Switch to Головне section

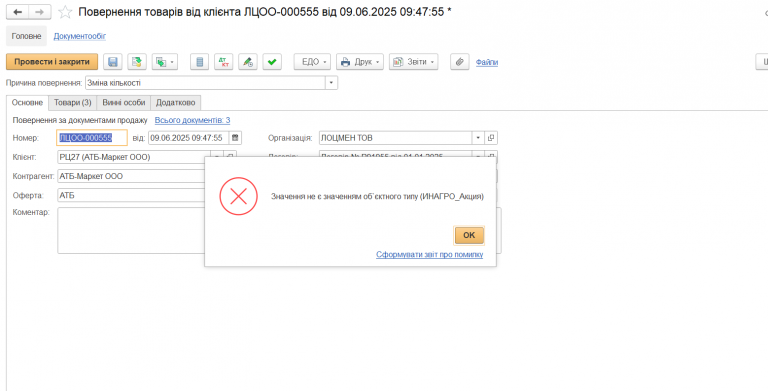click(26, 36)
